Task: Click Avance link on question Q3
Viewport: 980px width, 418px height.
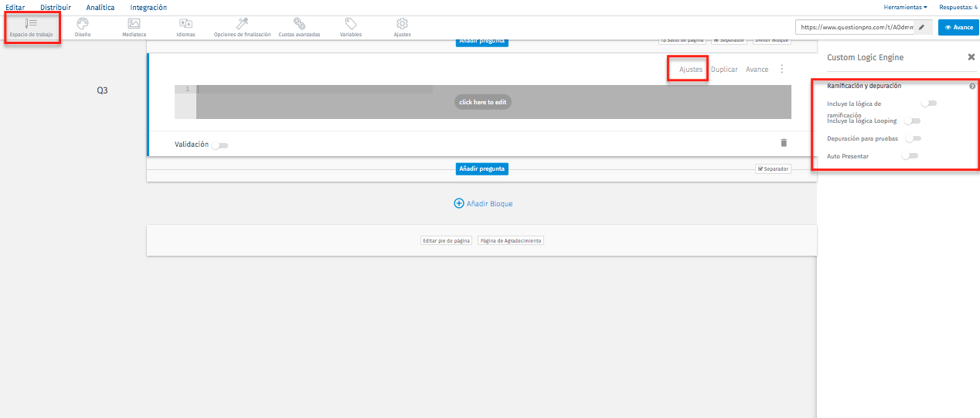Action: (757, 70)
